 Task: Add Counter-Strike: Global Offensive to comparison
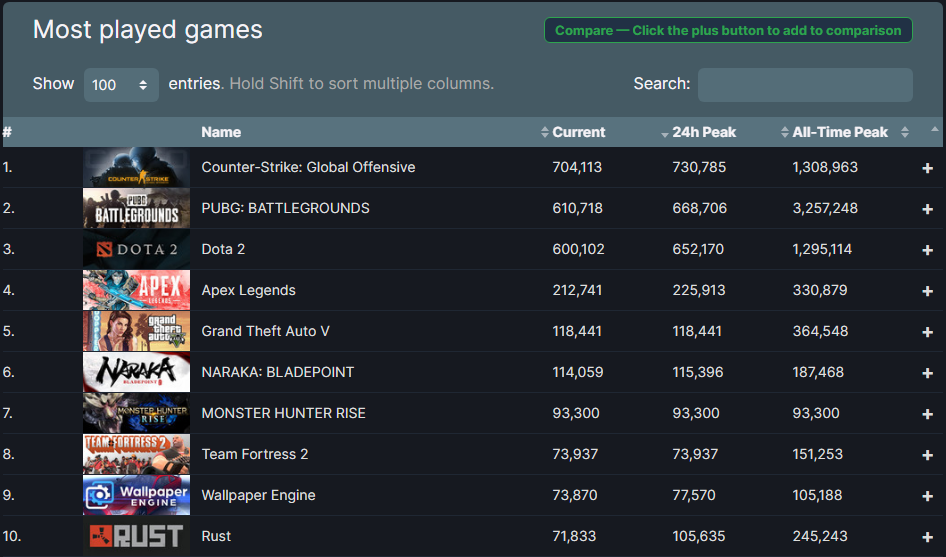click(x=927, y=168)
